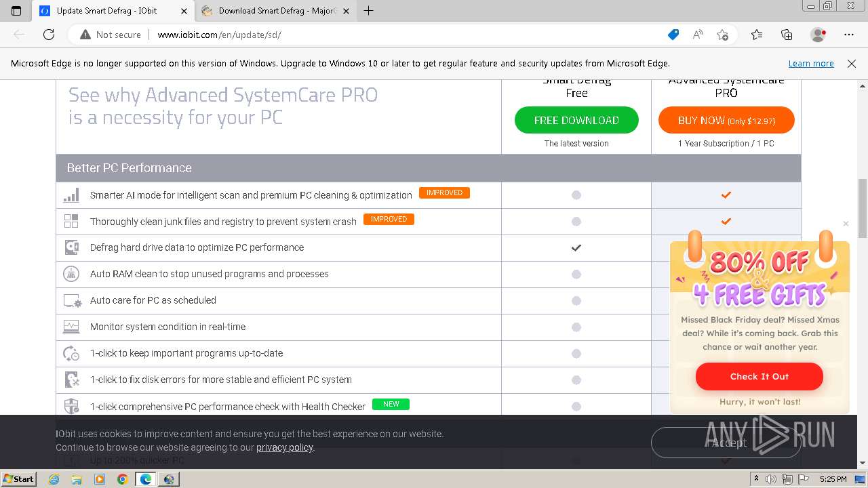Screen dimensions: 868x488
Task: Click the IMPROVED badge on clean junk files row
Action: click(389, 220)
